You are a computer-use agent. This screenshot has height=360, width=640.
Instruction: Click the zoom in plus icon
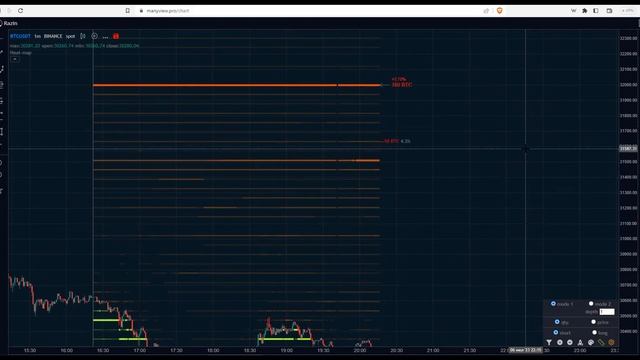coord(560,342)
